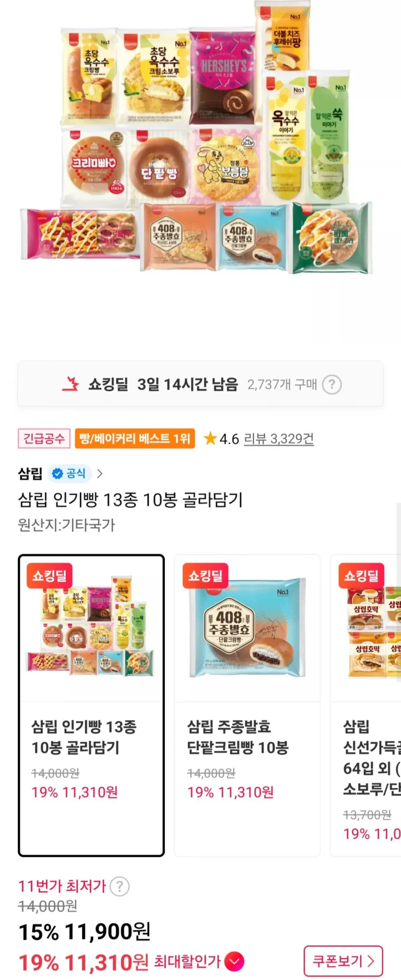The width and height of the screenshot is (401, 980).
Task: Open the 리뷰 3,329건 reviews link
Action: 279,438
